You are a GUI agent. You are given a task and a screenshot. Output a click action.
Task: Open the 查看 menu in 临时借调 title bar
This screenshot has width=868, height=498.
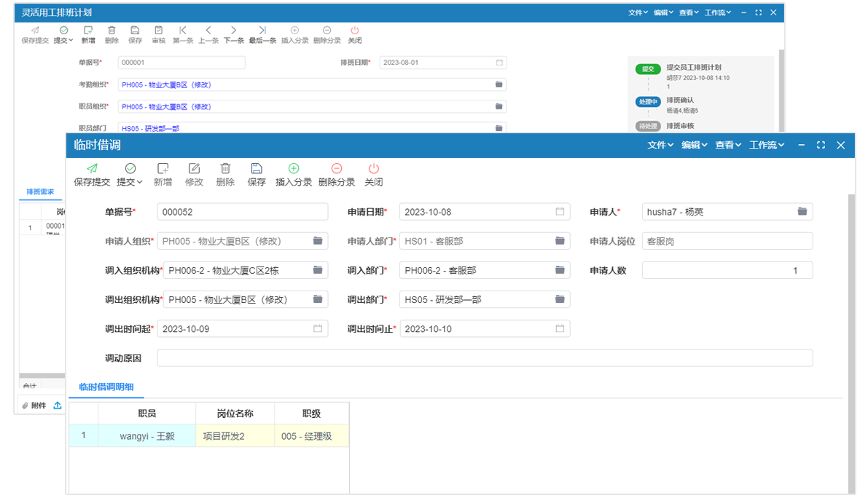coord(728,145)
